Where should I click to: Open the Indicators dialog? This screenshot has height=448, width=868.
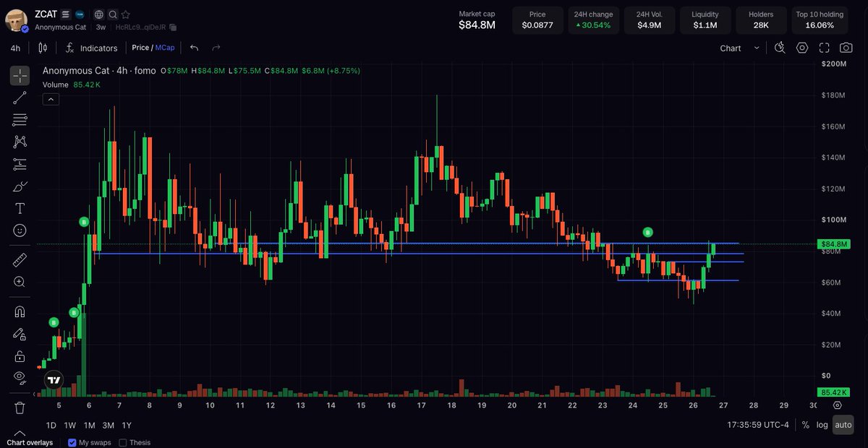tap(91, 48)
